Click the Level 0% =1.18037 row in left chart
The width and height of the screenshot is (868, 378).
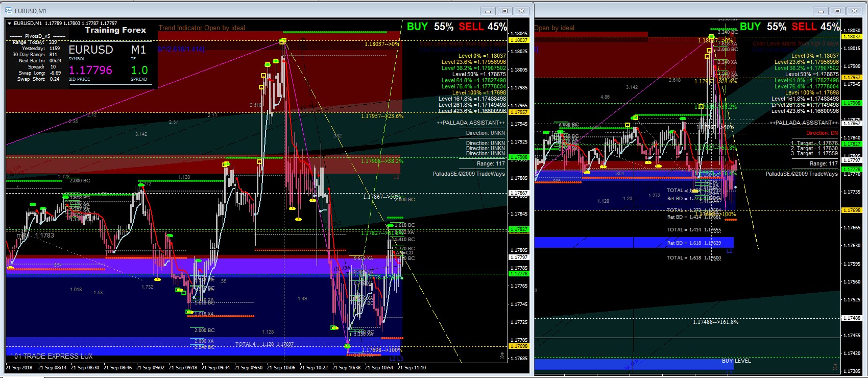482,56
